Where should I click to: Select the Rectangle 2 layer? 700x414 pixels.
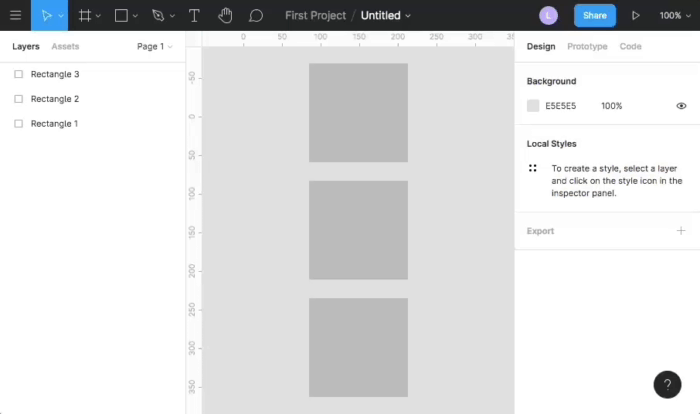click(x=55, y=99)
